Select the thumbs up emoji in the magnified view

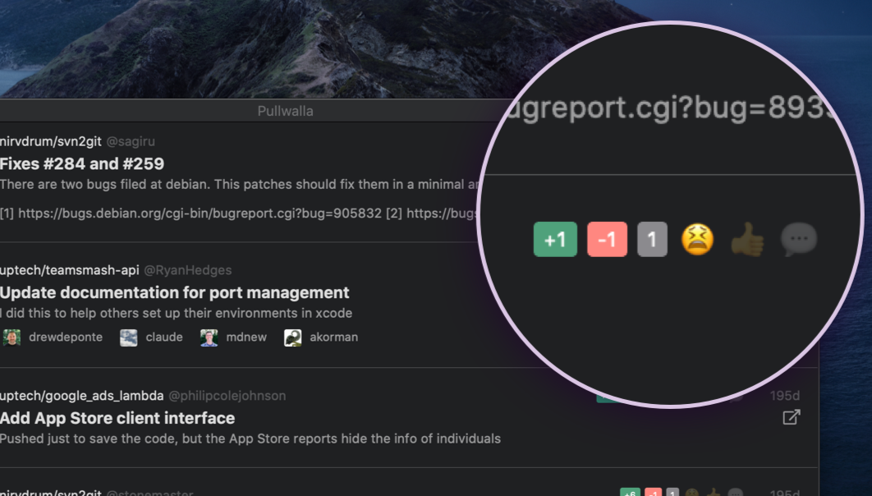(x=747, y=239)
